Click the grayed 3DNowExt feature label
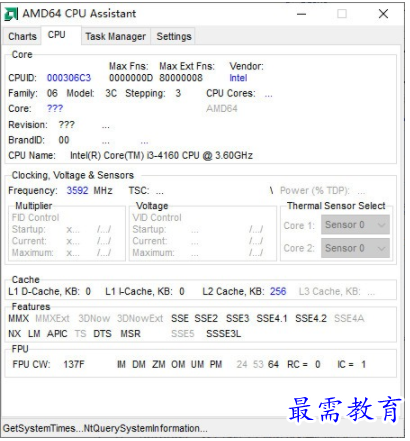 click(140, 318)
